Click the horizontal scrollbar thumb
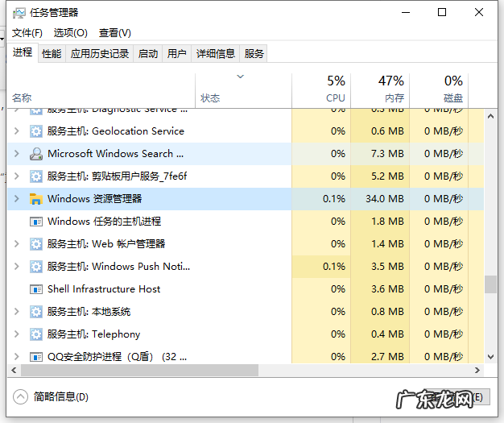Image resolution: width=504 pixels, height=423 pixels. point(139,371)
